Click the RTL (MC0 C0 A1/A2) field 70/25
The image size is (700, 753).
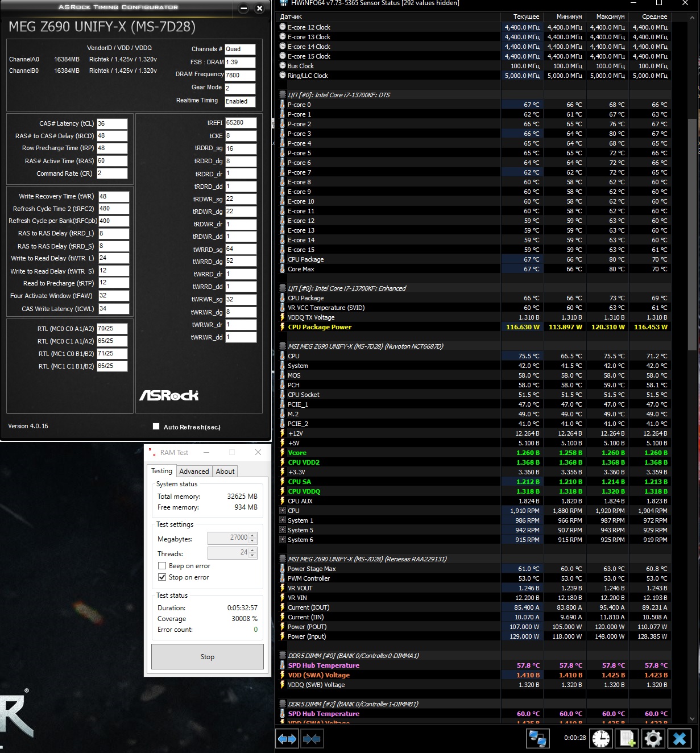point(112,329)
